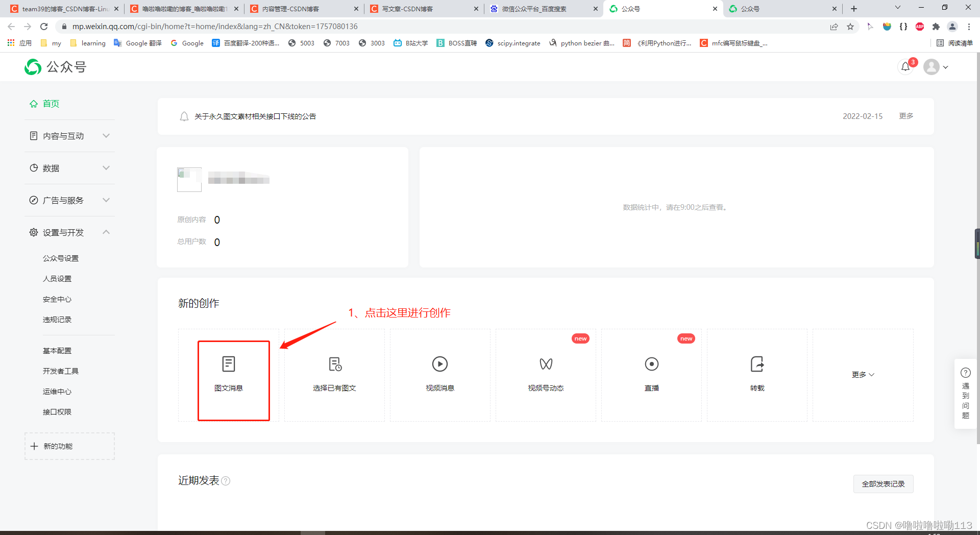Click the 视频号动态 card icon
The height and width of the screenshot is (535, 980).
[546, 364]
